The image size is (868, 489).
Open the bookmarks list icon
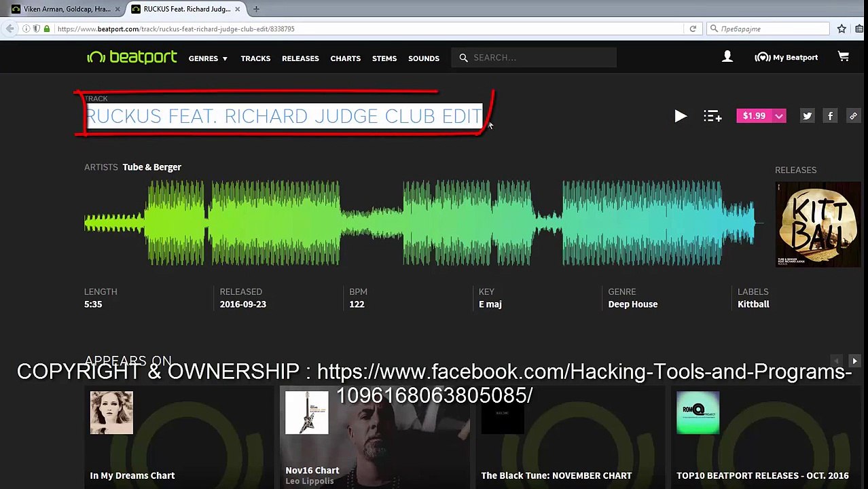point(861,29)
